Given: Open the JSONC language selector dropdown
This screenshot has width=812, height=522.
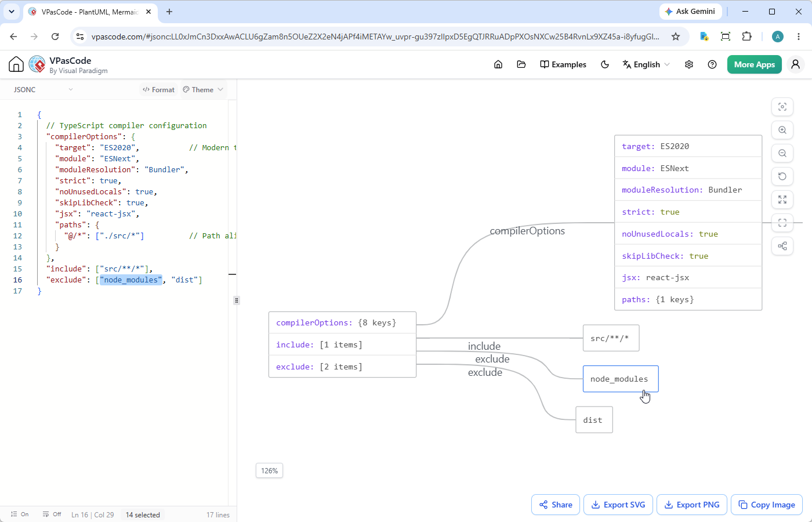Looking at the screenshot, I should [43, 90].
